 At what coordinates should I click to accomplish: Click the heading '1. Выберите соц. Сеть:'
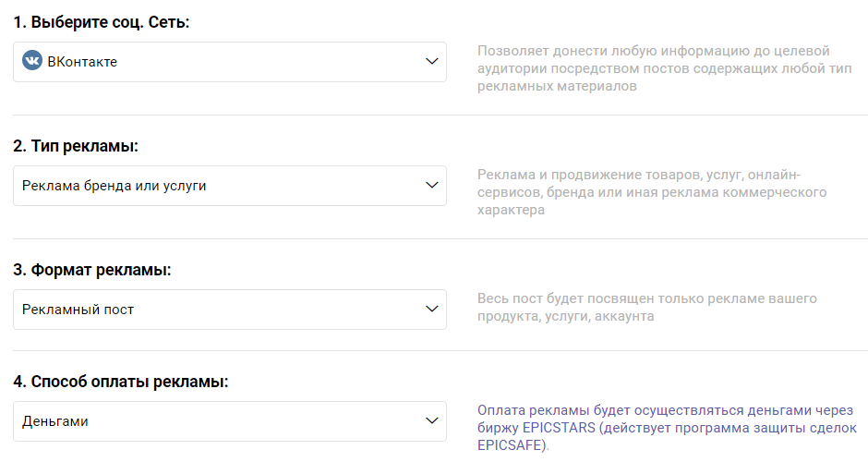101,21
